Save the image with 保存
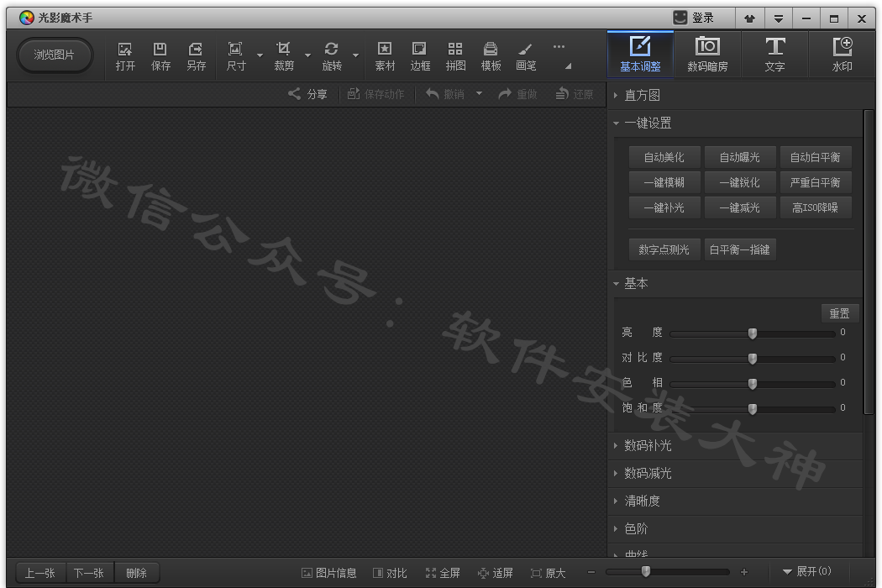The width and height of the screenshot is (882, 588). click(x=160, y=56)
